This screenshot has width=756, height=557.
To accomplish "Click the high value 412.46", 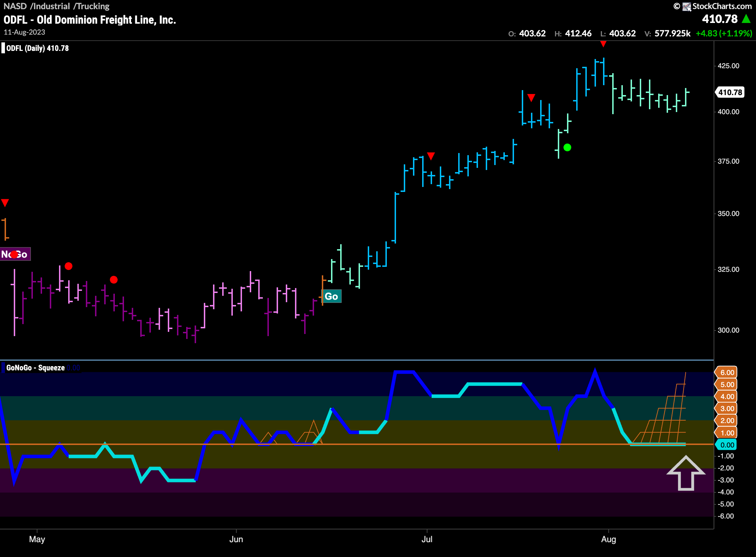I will [x=578, y=33].
